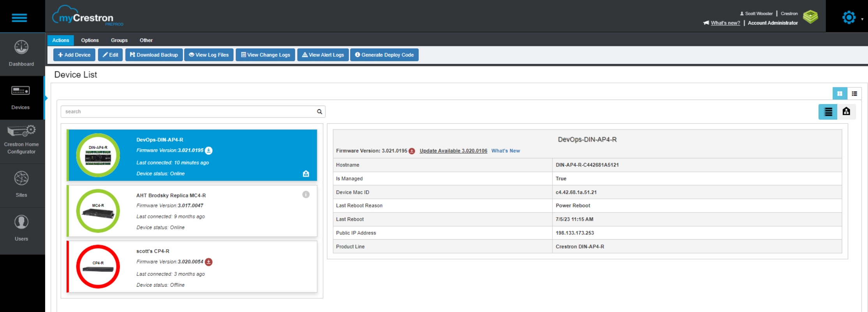The image size is (868, 312).
Task: Click the MC4-R device thumbnail
Action: pyautogui.click(x=98, y=211)
